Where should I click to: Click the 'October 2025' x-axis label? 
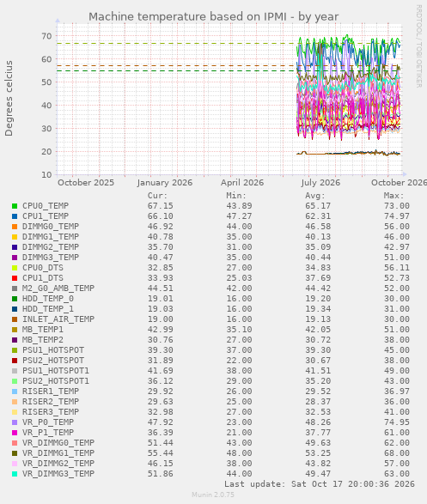pyautogui.click(x=86, y=183)
